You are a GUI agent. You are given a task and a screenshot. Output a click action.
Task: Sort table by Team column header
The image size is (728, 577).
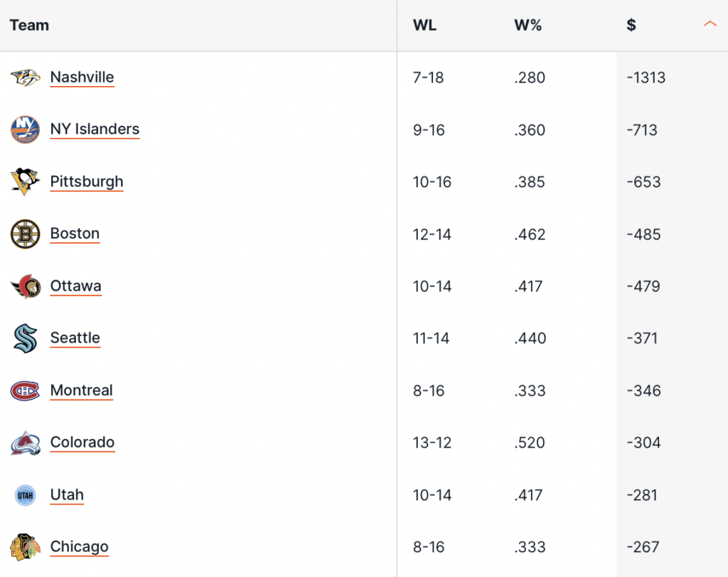tap(30, 26)
